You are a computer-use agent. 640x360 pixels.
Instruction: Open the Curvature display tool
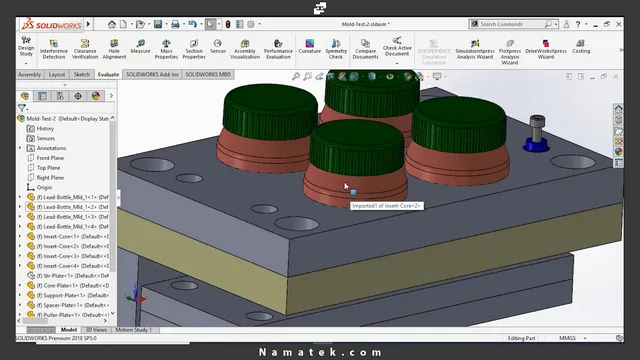(x=309, y=47)
